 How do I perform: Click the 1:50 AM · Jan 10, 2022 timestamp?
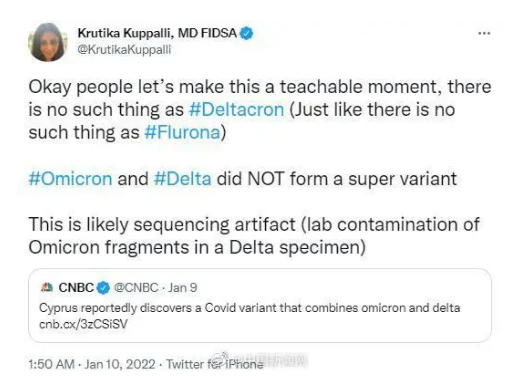pos(92,364)
